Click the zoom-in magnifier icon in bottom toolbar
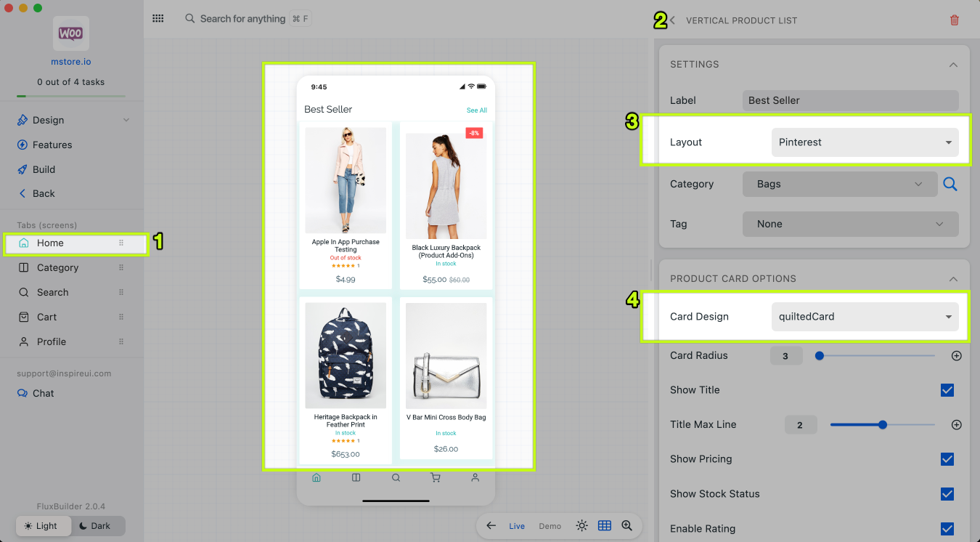 click(626, 526)
